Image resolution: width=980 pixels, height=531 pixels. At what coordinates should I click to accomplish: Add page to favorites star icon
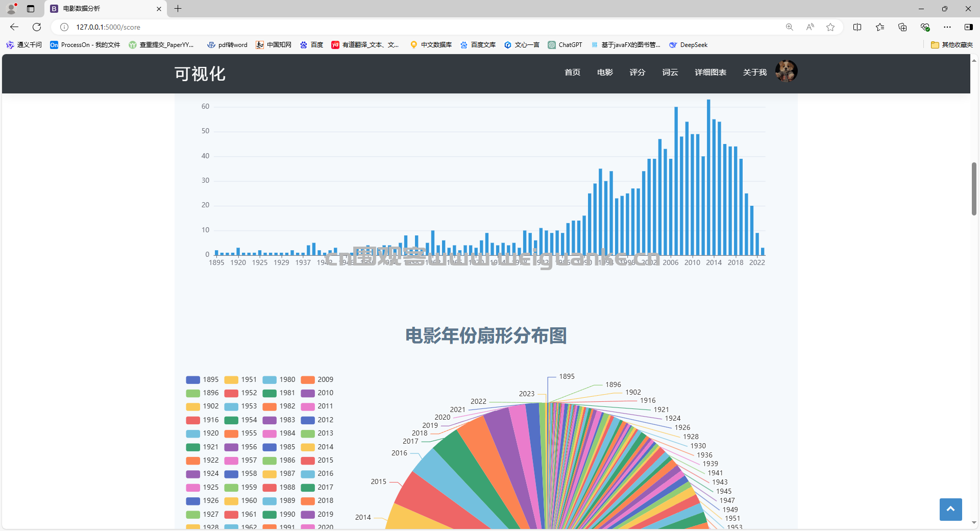(x=830, y=27)
